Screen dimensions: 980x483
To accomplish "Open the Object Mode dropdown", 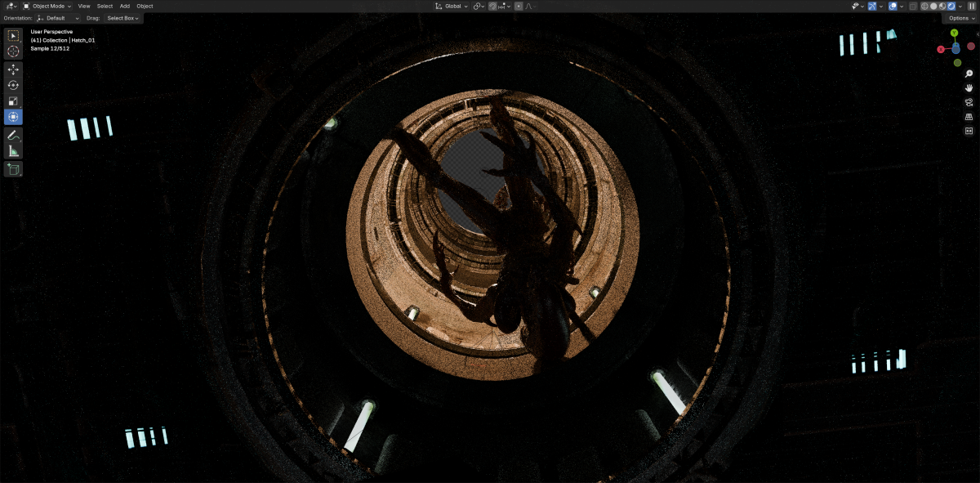I will coord(47,6).
